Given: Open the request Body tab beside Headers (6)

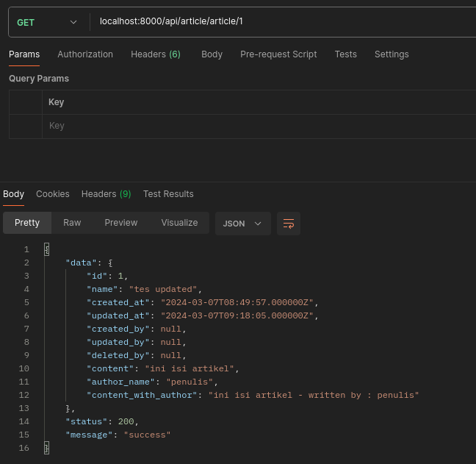Looking at the screenshot, I should click(x=212, y=54).
